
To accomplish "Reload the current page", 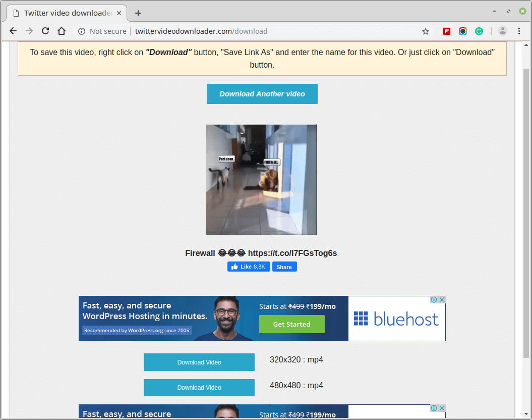I will tap(45, 31).
